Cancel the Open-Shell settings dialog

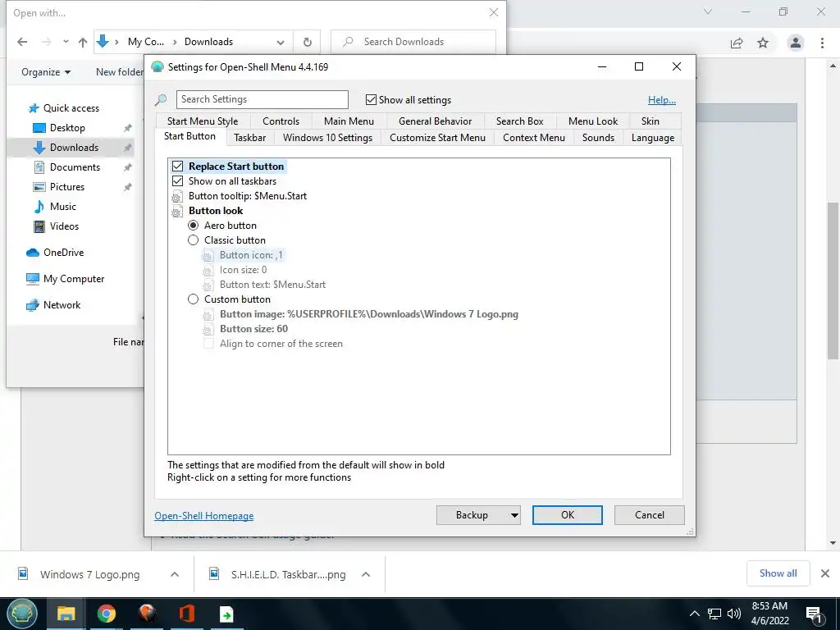[650, 515]
